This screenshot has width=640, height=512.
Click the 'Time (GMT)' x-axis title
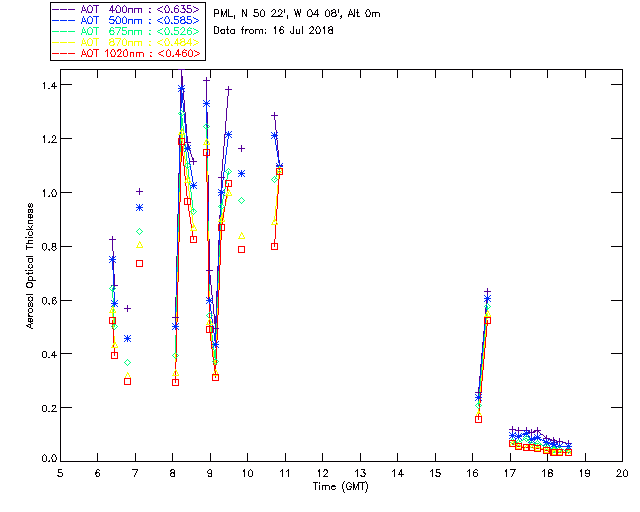coord(341,485)
